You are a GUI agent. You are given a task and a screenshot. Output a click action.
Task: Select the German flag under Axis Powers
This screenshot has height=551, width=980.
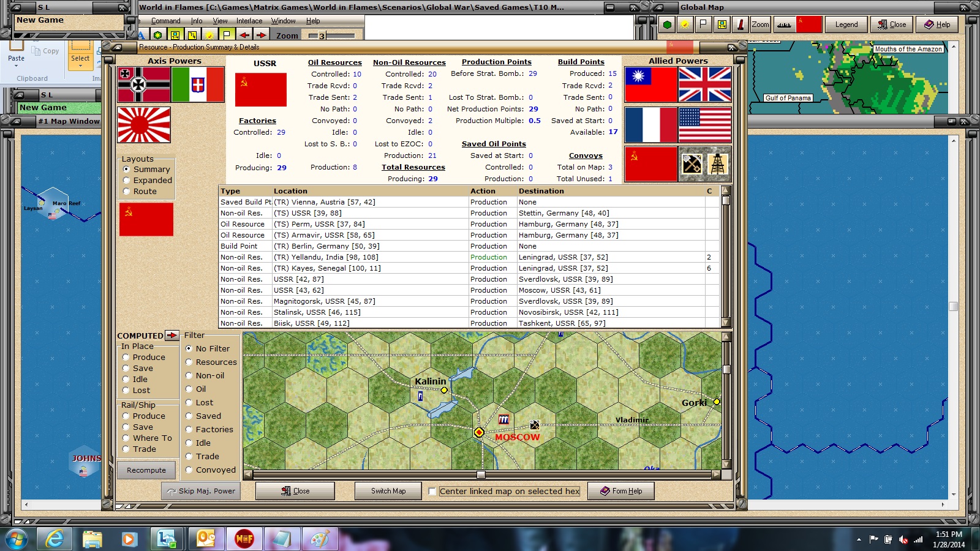tap(144, 84)
